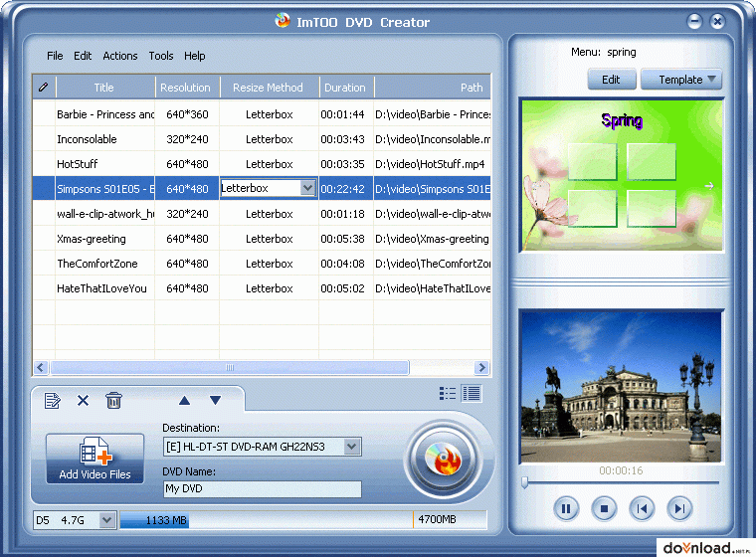Screen dimensions: 756x557
Task: Click the video preview image
Action: coord(622,387)
